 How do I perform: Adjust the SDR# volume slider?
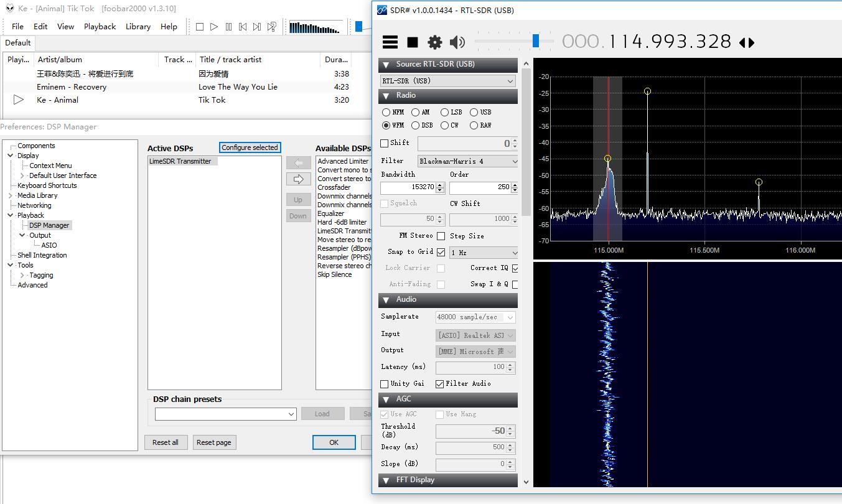(x=535, y=41)
